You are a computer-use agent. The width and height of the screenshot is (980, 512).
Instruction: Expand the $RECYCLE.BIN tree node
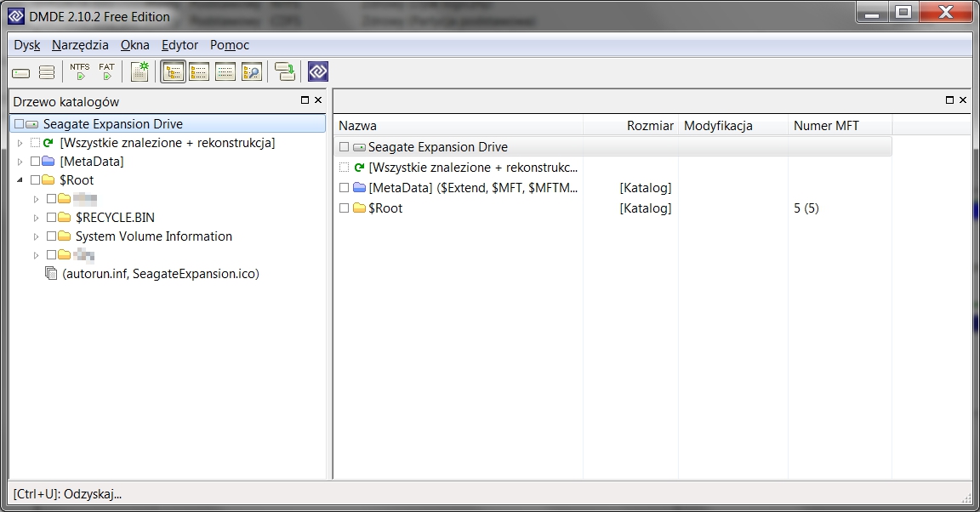[x=37, y=219]
